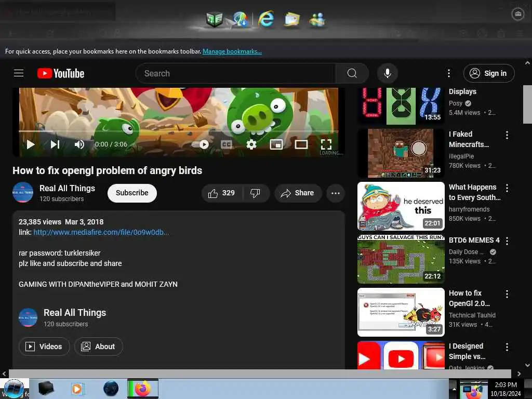This screenshot has width=532, height=399.
Task: Open options menu for What Happens to Every South
Action: coord(507,188)
